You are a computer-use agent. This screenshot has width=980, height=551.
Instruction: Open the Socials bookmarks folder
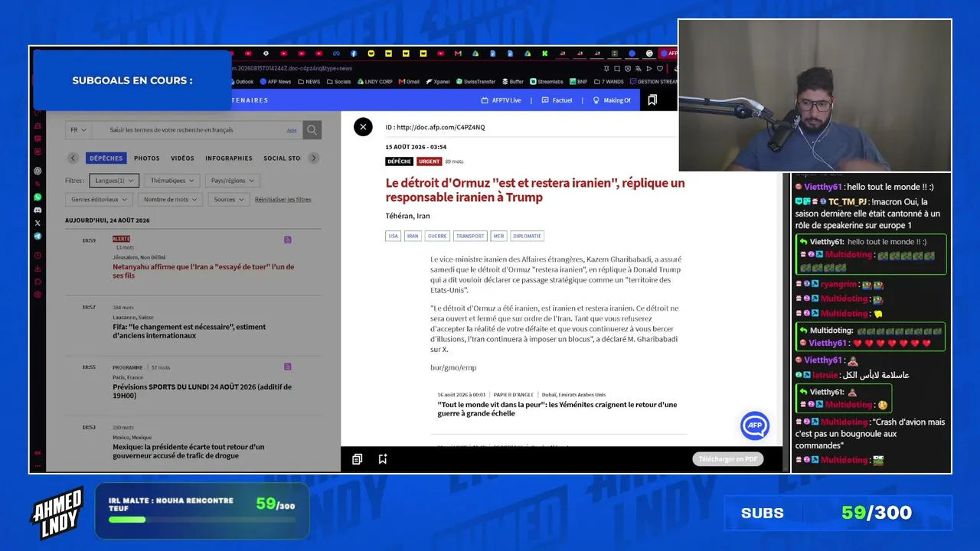point(339,82)
